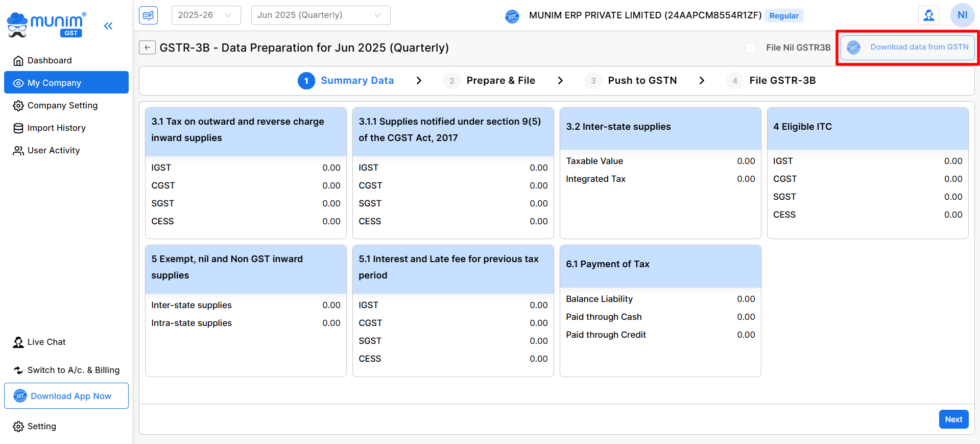Open Company Setting menu item
The width and height of the screenshot is (980, 444).
66,106
